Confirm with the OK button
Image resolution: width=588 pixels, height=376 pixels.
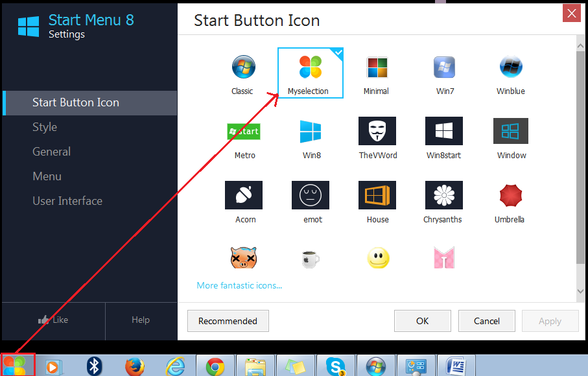(x=422, y=321)
